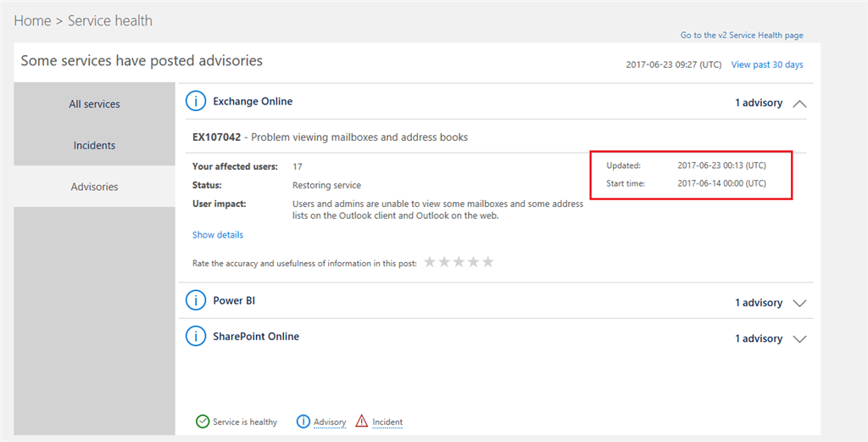Collapse the Exchange Online advisory section

(x=799, y=103)
